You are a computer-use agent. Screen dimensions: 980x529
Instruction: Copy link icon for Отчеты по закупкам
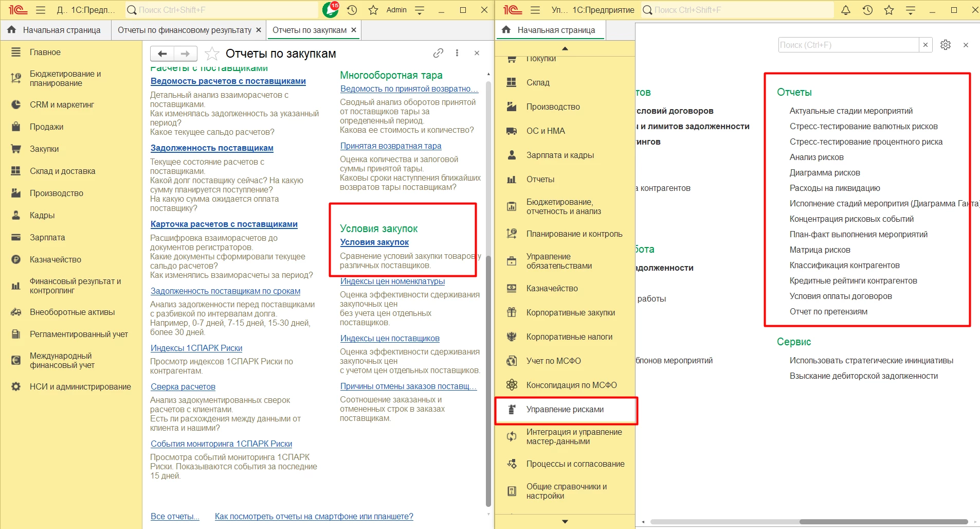pos(438,53)
